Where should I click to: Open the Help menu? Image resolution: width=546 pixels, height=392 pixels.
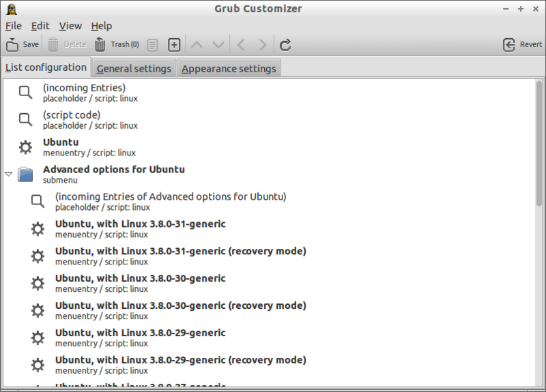(102, 26)
